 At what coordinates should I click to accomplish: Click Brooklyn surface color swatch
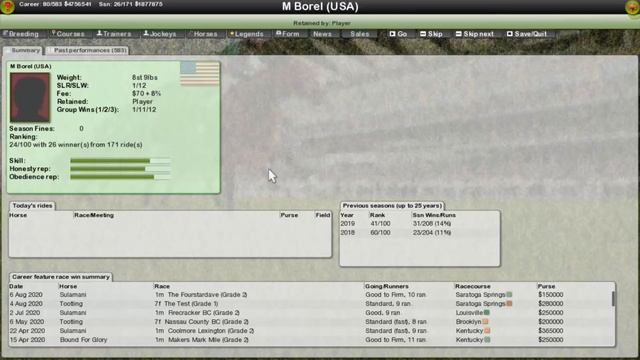[x=485, y=321]
